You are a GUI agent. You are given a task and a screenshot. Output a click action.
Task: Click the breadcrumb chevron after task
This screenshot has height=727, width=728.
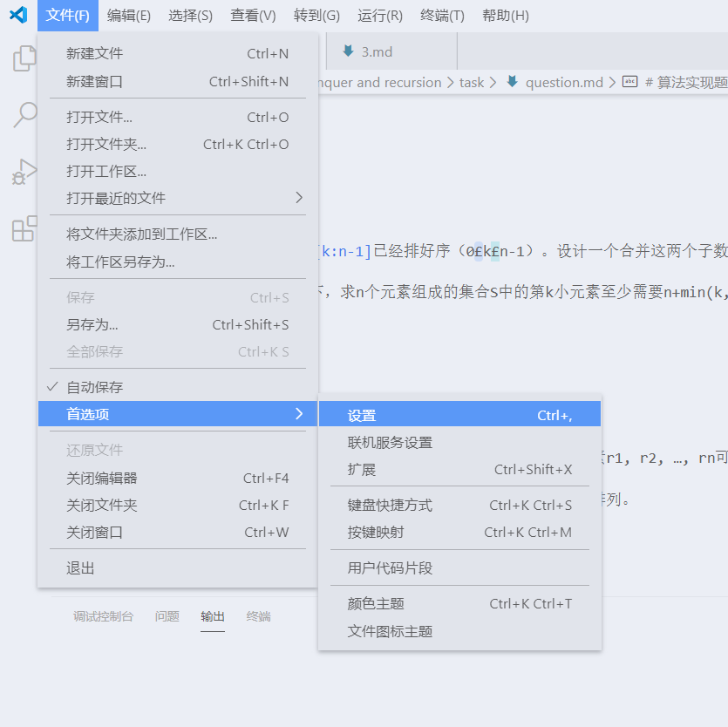point(491,82)
